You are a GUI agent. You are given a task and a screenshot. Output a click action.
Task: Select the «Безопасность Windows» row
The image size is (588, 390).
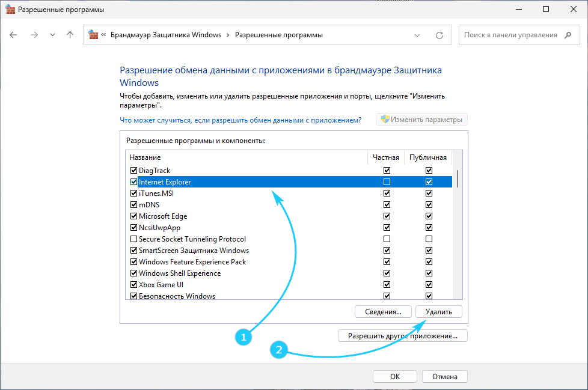click(x=289, y=296)
